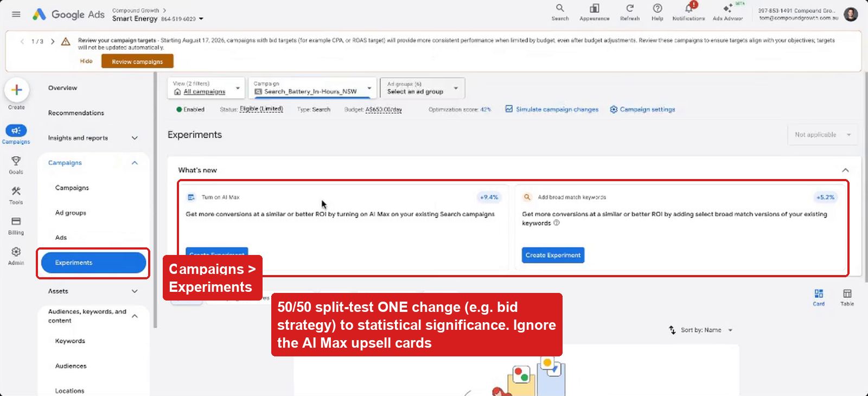The height and width of the screenshot is (396, 868).
Task: Open the Search tool in top bar
Action: point(560,12)
